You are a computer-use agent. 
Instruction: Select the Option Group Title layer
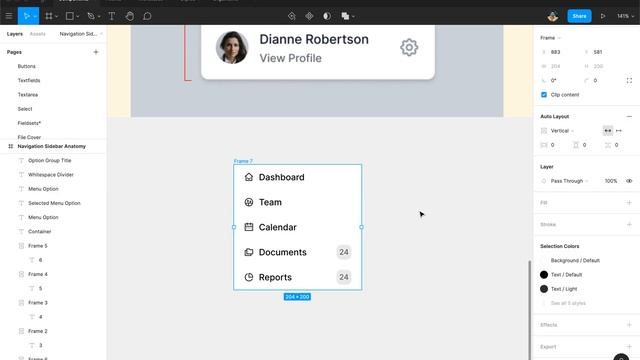click(x=50, y=160)
